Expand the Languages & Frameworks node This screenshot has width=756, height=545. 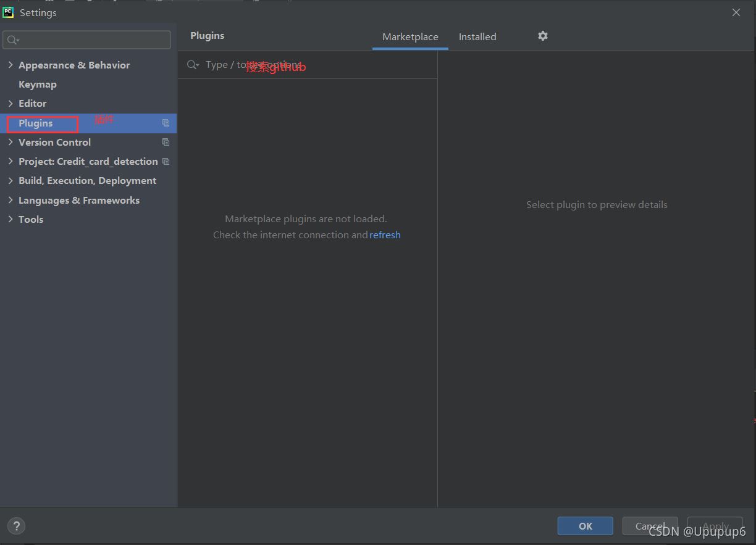[10, 200]
